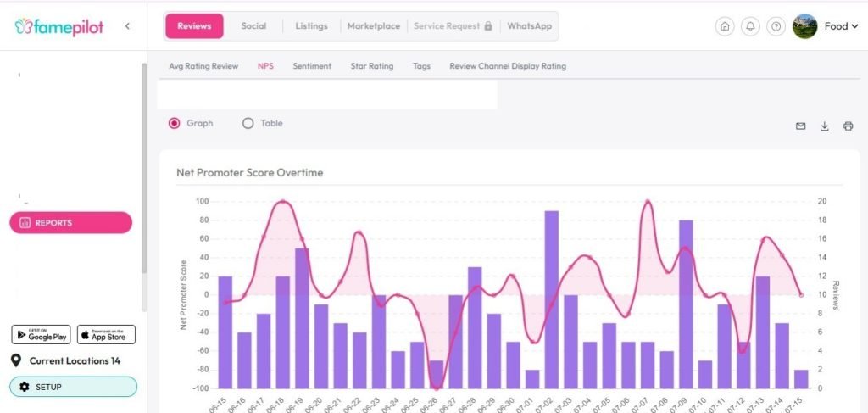The height and width of the screenshot is (413, 868).
Task: Switch to the Social tab
Action: point(253,26)
